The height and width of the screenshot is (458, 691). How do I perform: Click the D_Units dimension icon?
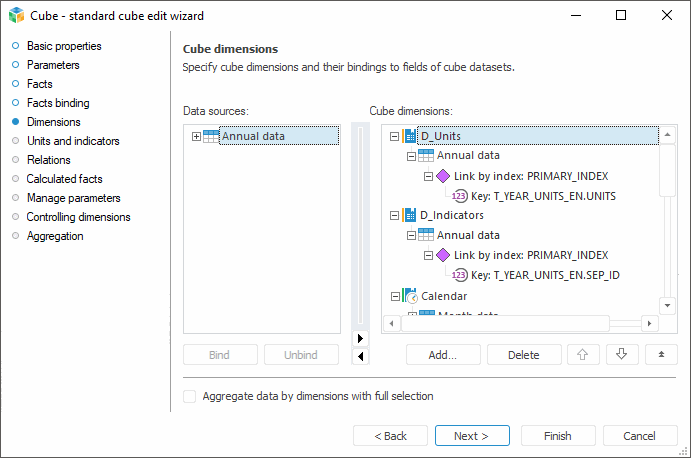click(x=410, y=136)
